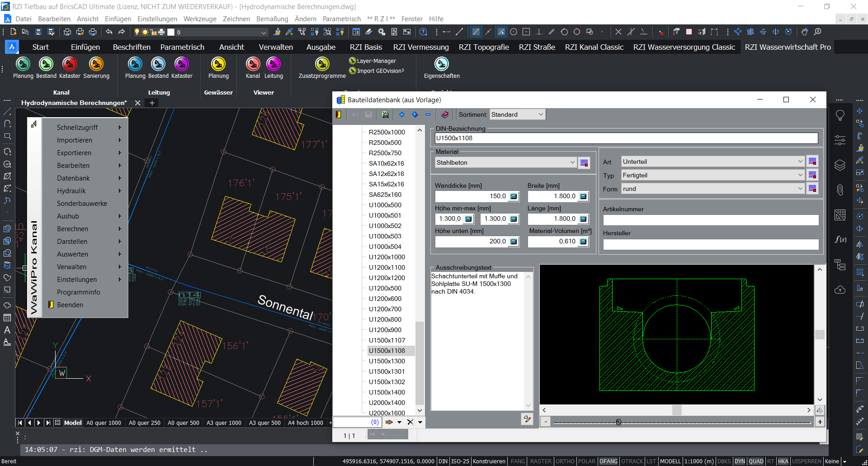Click DIN-Bezeichnung input field
The height and width of the screenshot is (466, 868).
626,138
